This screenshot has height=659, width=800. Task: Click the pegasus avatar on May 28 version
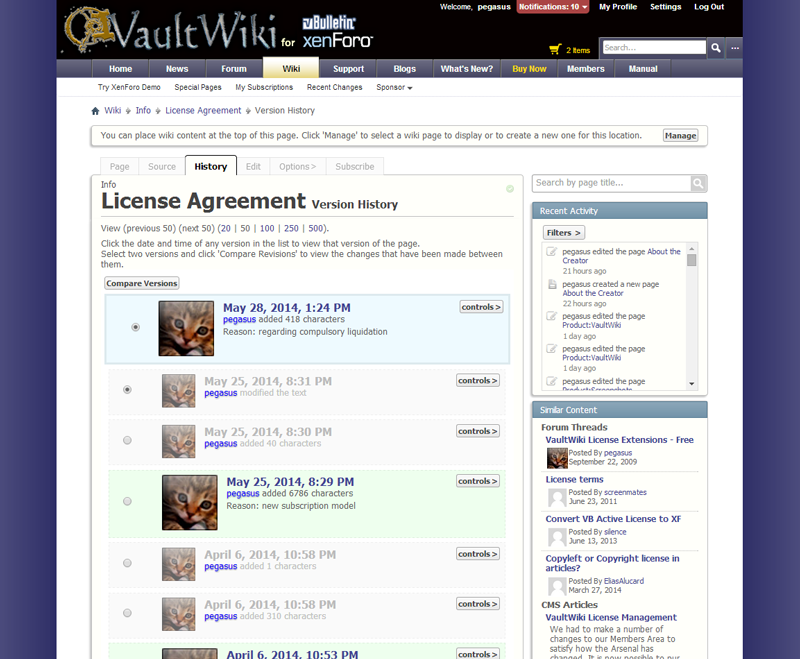186,328
